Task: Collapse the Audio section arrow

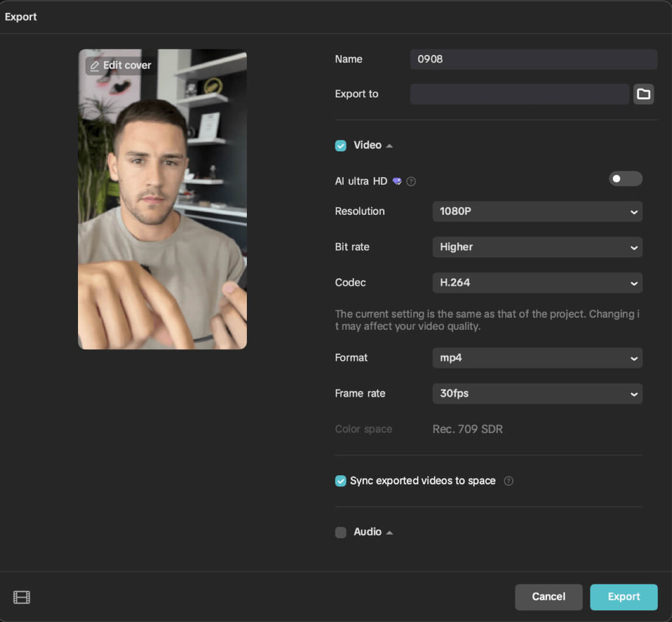Action: pos(389,532)
